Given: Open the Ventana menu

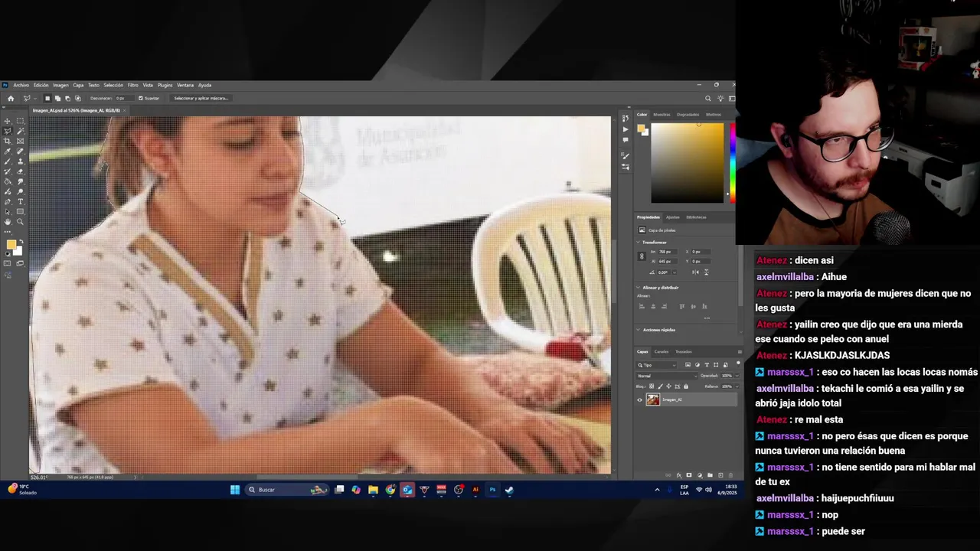Looking at the screenshot, I should point(185,85).
